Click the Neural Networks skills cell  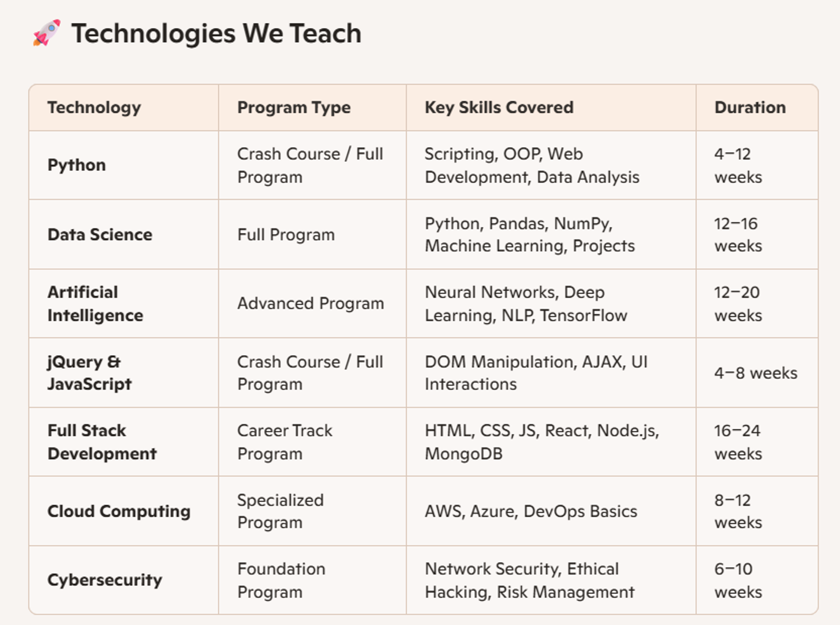[525, 304]
